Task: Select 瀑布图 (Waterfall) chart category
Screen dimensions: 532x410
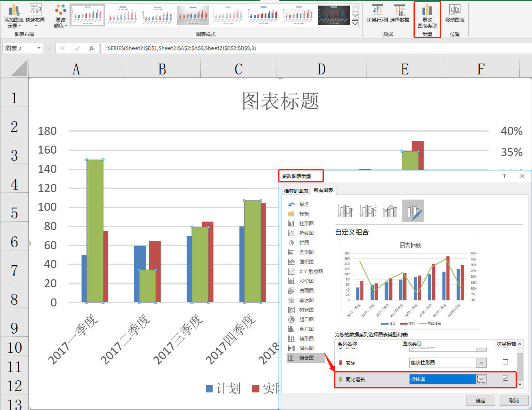Action: point(306,348)
